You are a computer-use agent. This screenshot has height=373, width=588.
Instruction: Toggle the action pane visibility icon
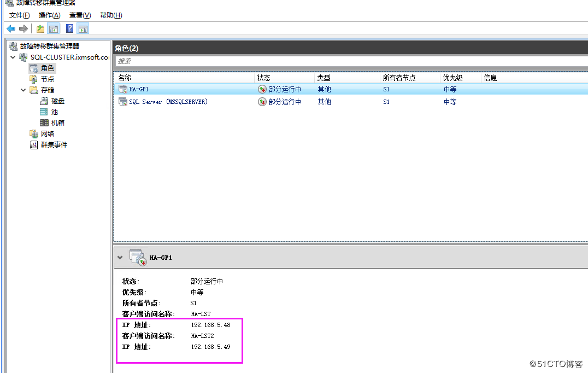[x=83, y=28]
